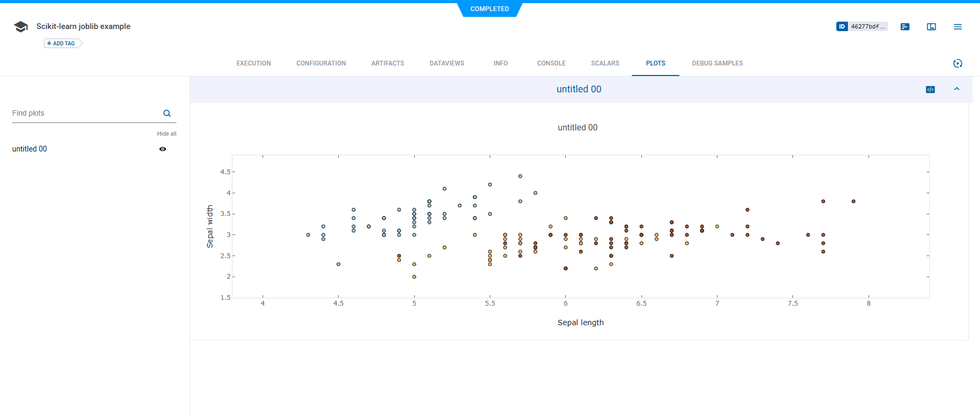
Task: Click the ID badge icon
Action: click(842, 26)
